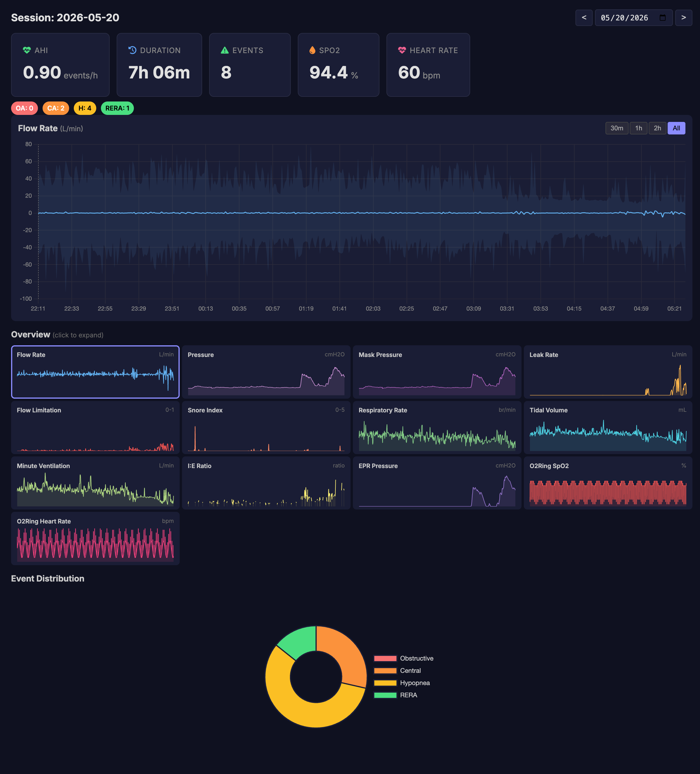Click the Heart Rate pulse heart icon
The width and height of the screenshot is (700, 774).
(402, 50)
